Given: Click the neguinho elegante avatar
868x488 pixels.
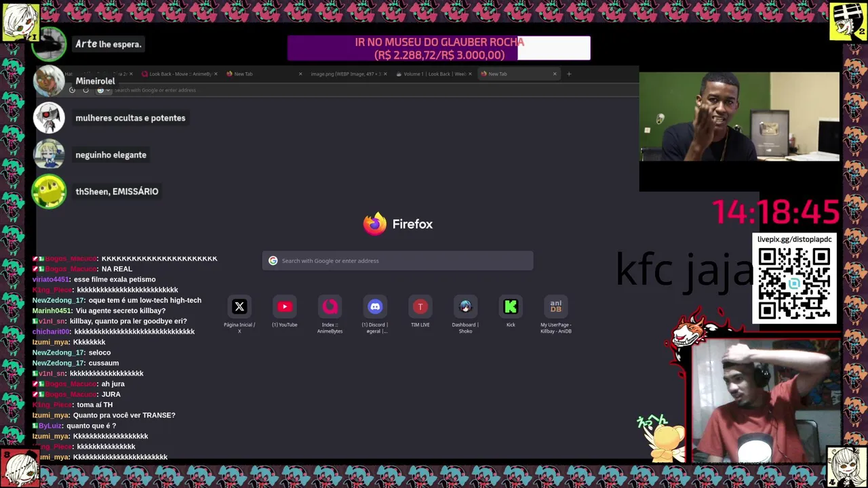Looking at the screenshot, I should [49, 155].
